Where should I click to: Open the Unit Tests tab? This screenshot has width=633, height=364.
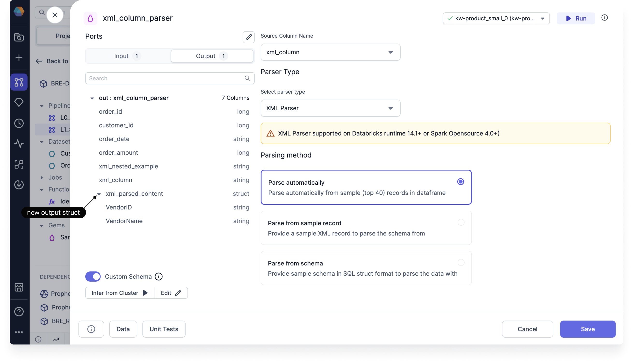(x=164, y=329)
